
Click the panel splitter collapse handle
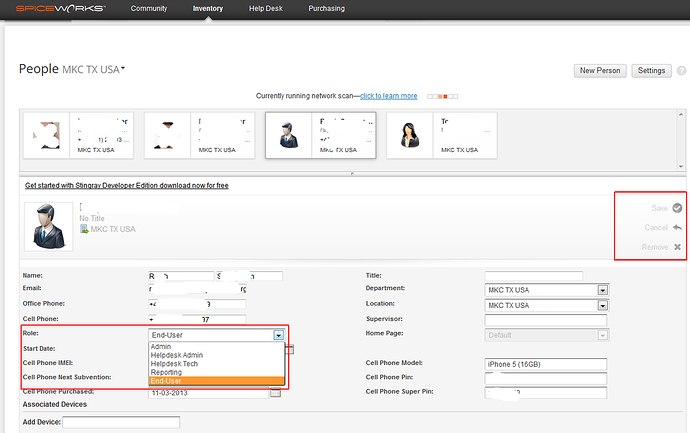(352, 174)
